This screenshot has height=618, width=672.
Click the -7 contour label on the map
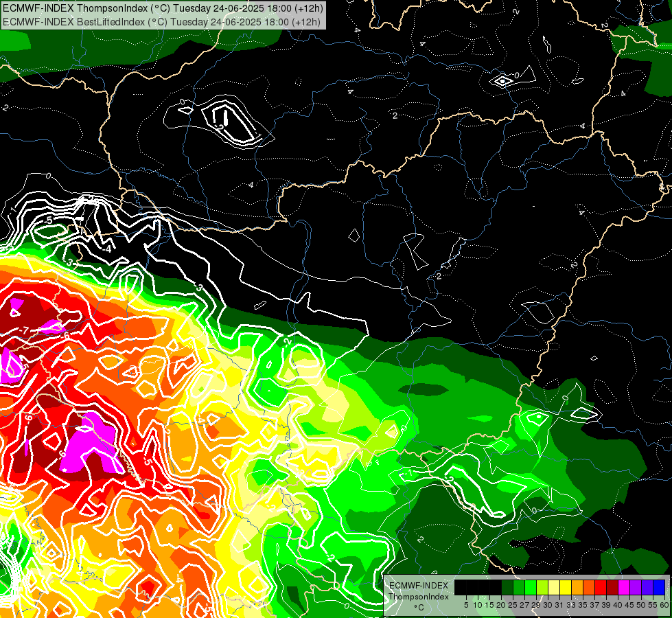pos(25,330)
